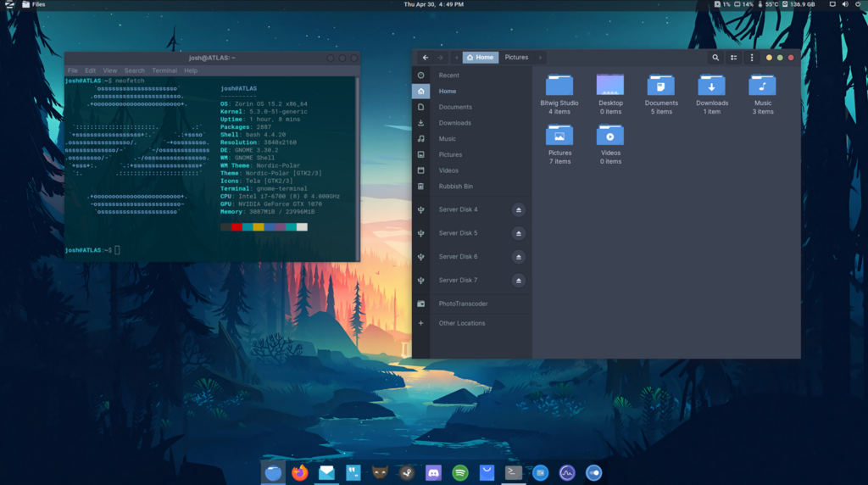868x485 pixels.
Task: Toggle list view in Files header
Action: pos(734,58)
